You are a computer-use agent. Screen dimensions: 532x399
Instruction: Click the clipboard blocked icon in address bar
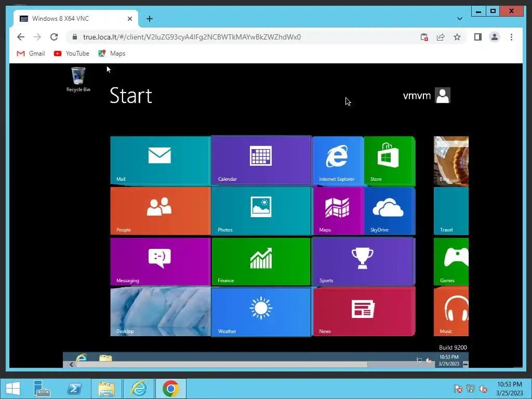(x=424, y=37)
